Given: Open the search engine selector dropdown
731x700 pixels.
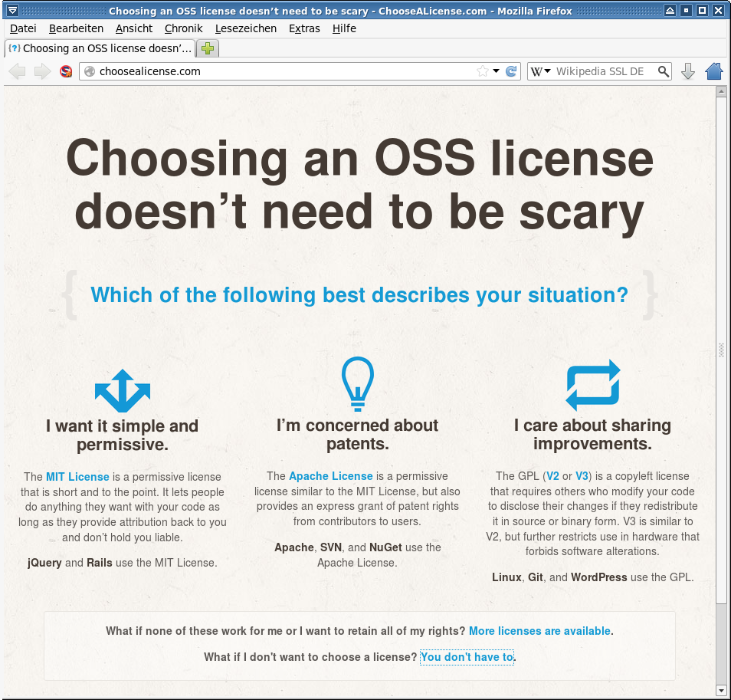Looking at the screenshot, I should point(547,71).
